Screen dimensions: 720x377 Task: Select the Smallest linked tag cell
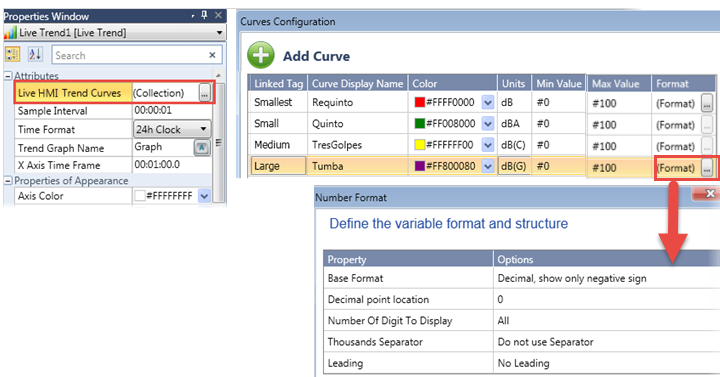pos(278,102)
